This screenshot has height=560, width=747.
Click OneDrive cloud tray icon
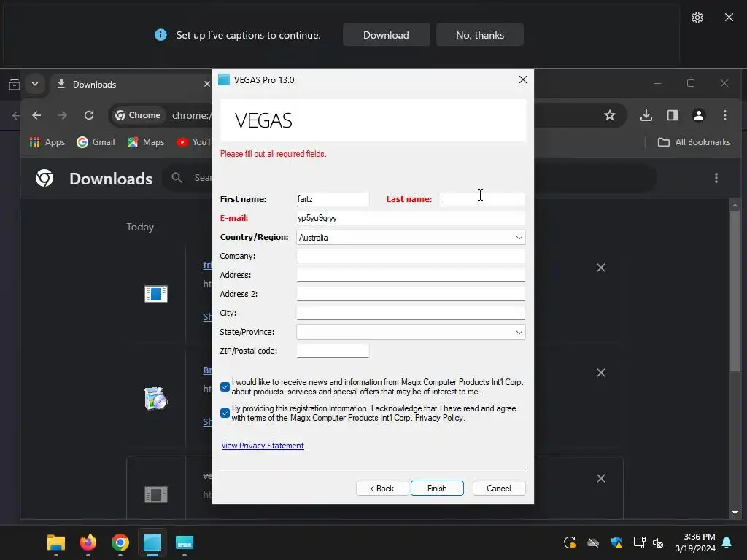[x=593, y=542]
